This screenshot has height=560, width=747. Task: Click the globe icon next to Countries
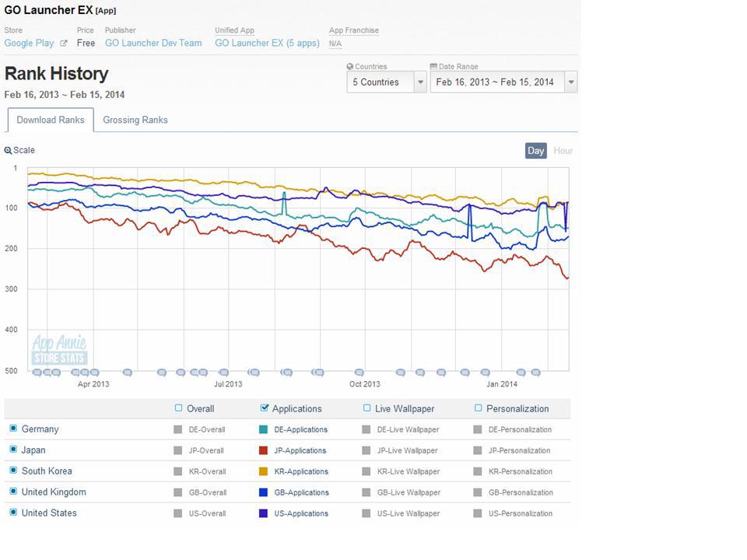click(350, 67)
